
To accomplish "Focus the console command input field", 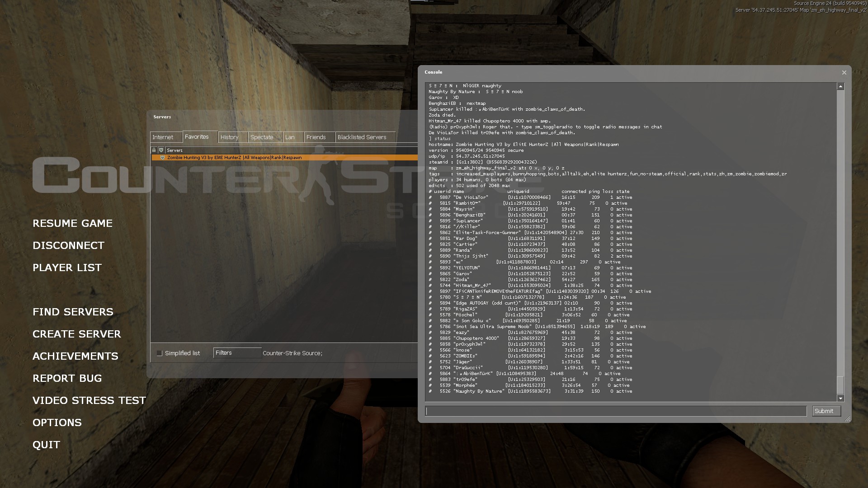I will pyautogui.click(x=616, y=411).
